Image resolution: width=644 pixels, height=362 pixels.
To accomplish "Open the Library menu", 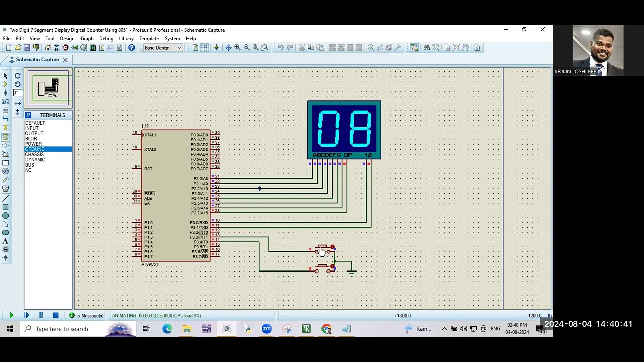I will pyautogui.click(x=126, y=39).
